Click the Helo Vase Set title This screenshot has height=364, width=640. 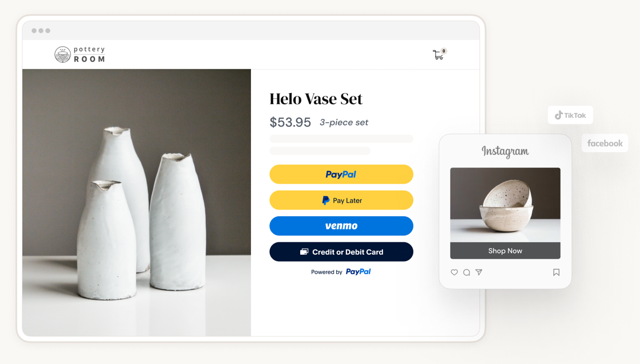(x=316, y=99)
